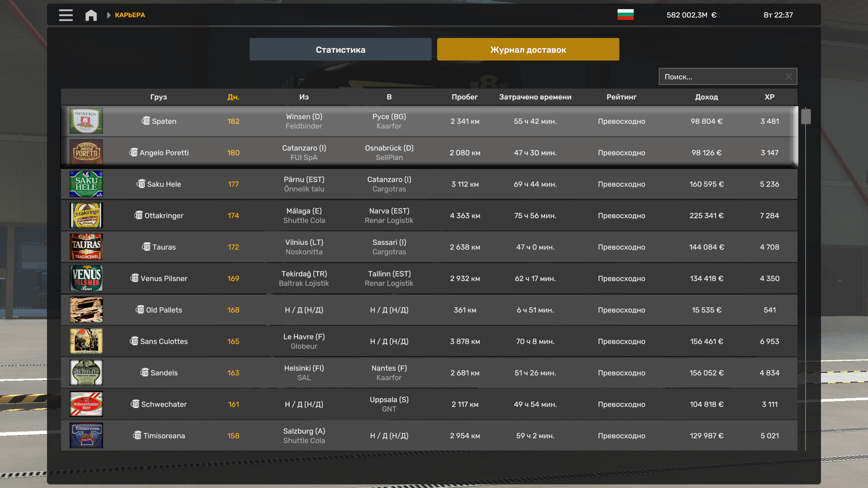
Task: Open Sandels cargo logo thumbnail
Action: click(86, 373)
